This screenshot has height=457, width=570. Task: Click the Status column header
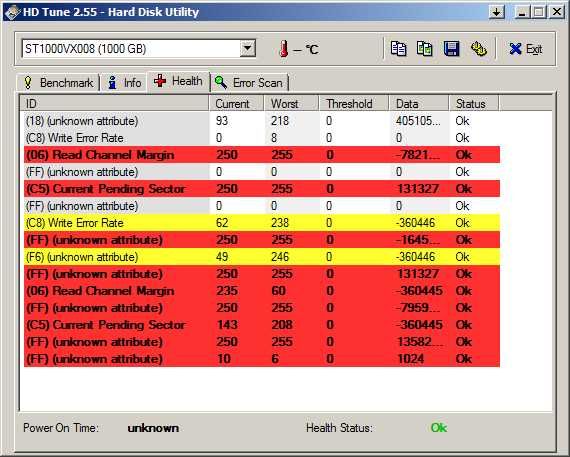coord(474,104)
